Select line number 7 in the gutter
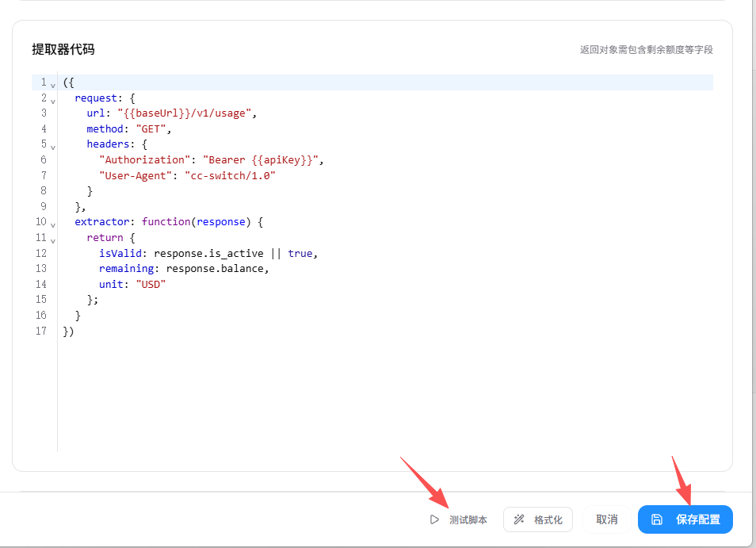 [x=44, y=175]
